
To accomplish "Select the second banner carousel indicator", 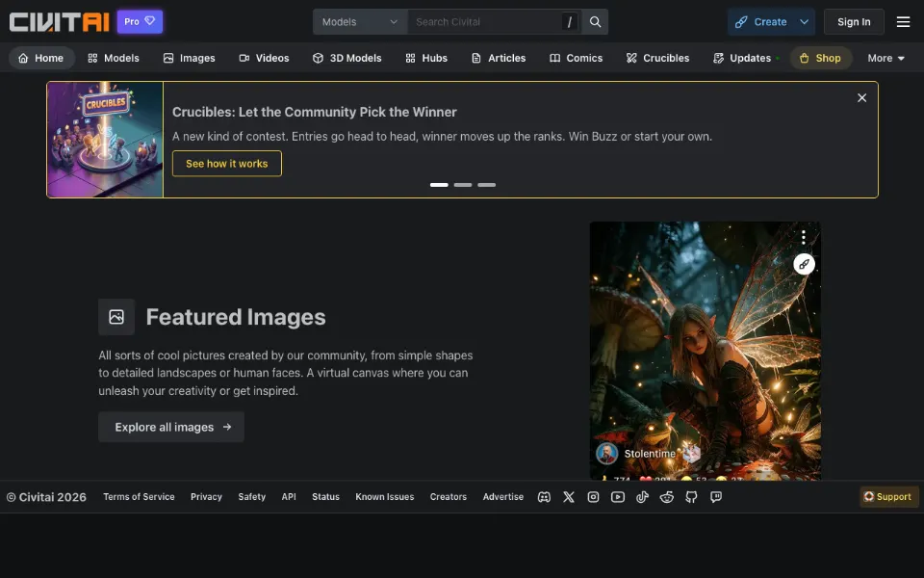I will 463,185.
